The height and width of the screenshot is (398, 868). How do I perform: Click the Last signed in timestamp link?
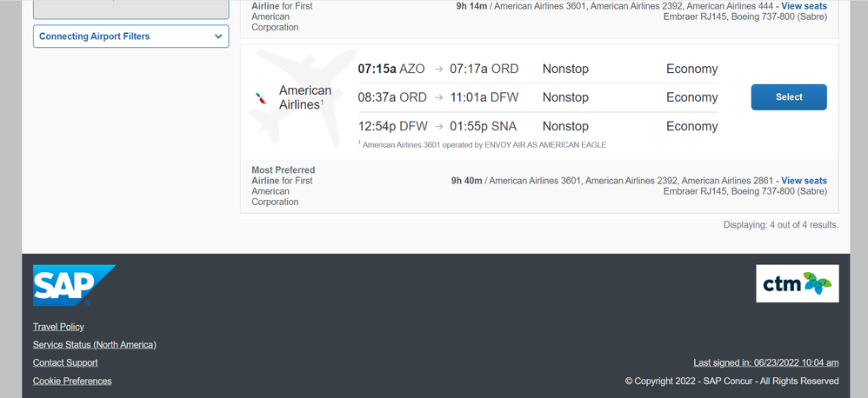[765, 362]
